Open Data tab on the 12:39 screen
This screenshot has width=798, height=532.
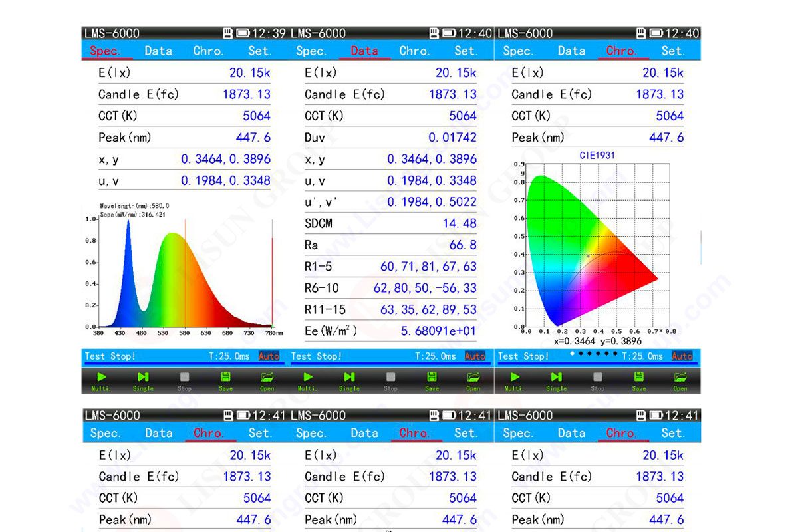158,51
